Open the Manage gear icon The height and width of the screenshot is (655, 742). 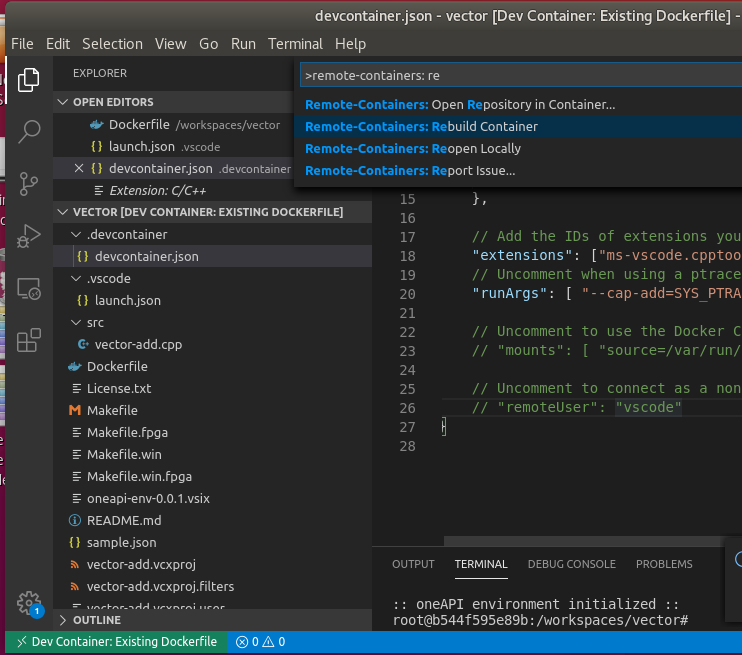coord(29,602)
